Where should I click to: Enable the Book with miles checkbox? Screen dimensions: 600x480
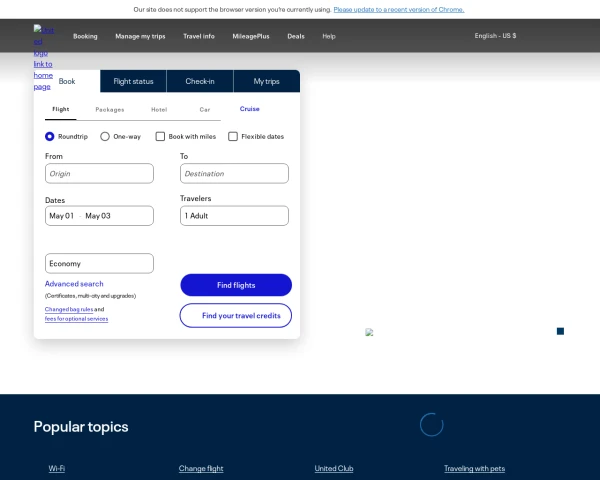(x=160, y=136)
